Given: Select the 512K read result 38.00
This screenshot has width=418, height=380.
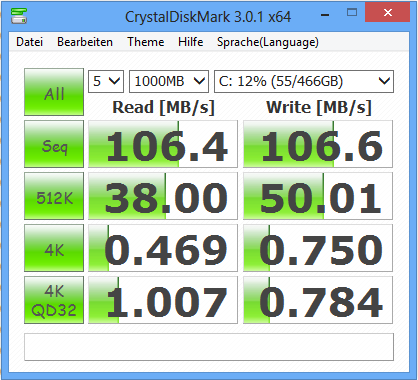Looking at the screenshot, I should coord(163,196).
